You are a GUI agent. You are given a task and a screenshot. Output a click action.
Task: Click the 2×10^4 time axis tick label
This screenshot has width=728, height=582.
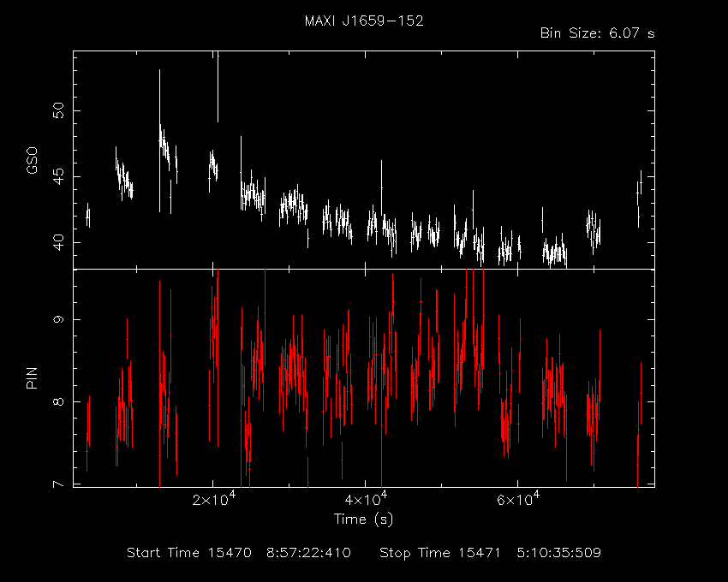click(x=214, y=499)
